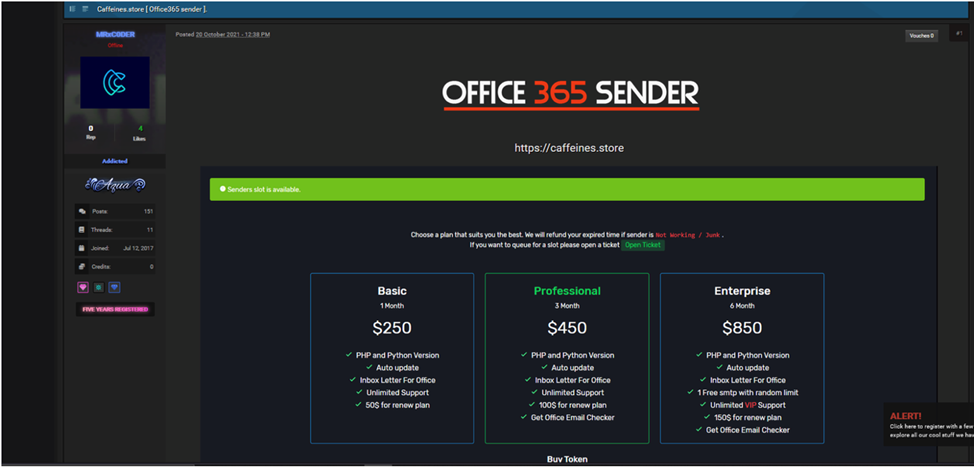Click the Credits coins icon
This screenshot has height=467, width=974.
point(82,266)
